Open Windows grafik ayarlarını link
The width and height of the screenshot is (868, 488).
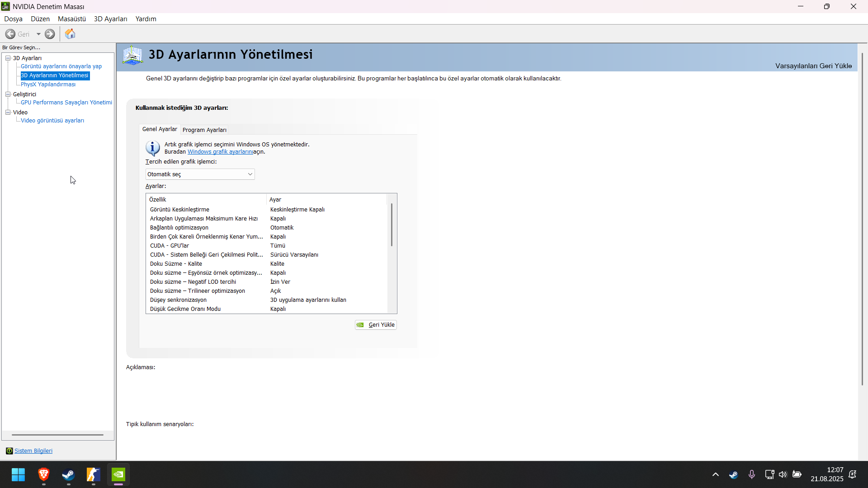220,152
